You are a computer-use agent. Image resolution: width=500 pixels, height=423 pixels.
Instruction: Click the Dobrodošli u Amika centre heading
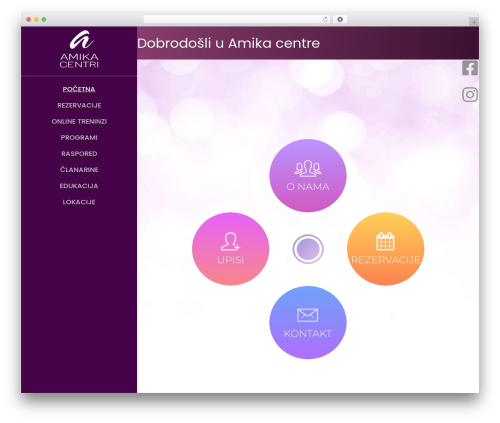(x=228, y=43)
